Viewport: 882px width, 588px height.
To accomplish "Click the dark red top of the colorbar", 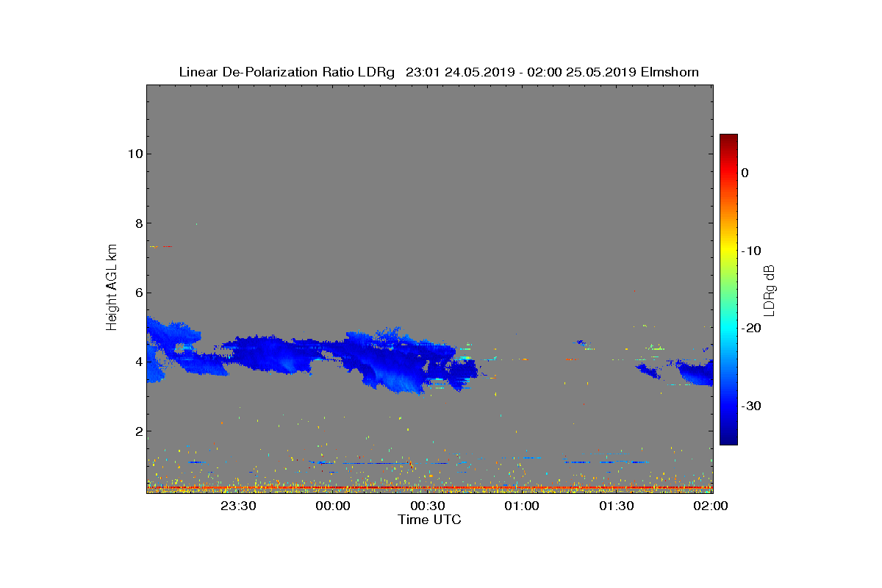I will [x=728, y=140].
